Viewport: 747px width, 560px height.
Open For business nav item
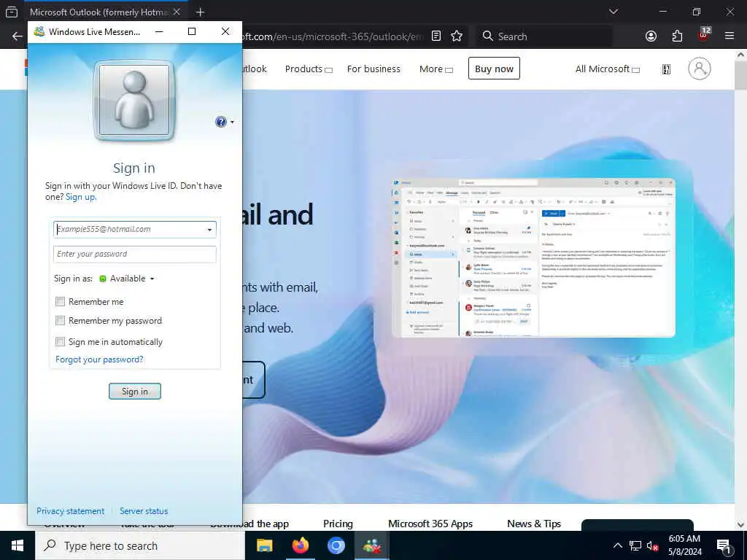(x=373, y=69)
